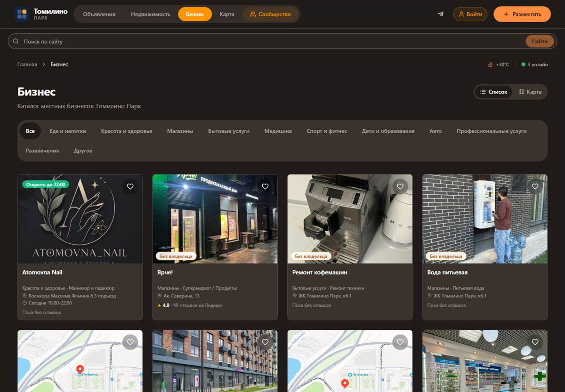Filter by Профессиональные услуги
Image resolution: width=565 pixels, height=392 pixels.
click(x=492, y=131)
